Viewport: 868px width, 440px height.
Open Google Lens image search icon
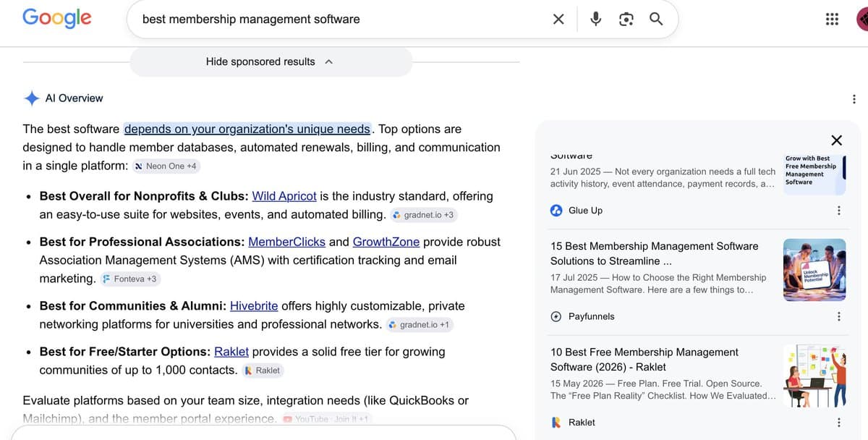(x=626, y=20)
